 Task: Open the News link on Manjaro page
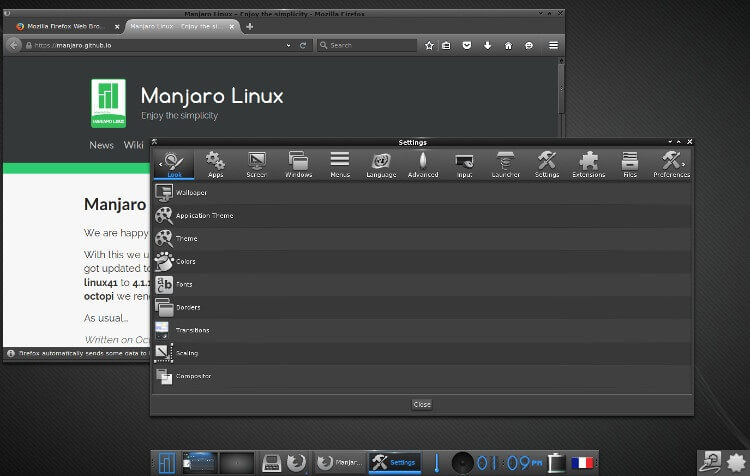point(101,145)
